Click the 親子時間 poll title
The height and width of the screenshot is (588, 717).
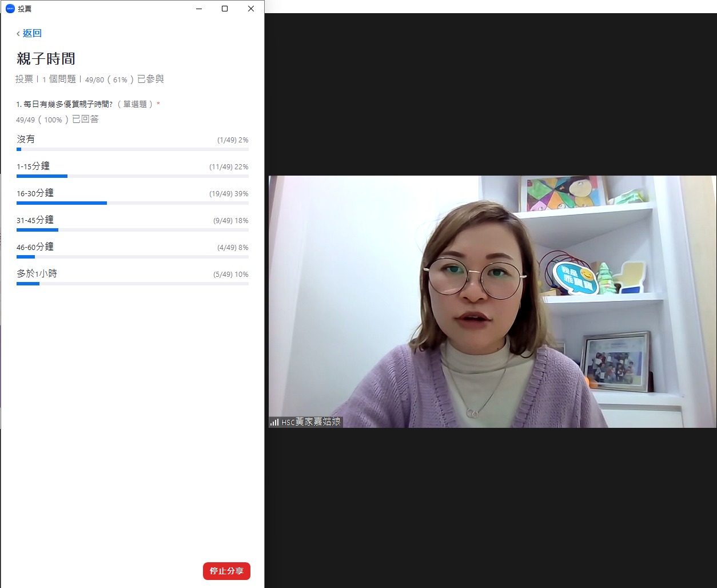point(46,59)
